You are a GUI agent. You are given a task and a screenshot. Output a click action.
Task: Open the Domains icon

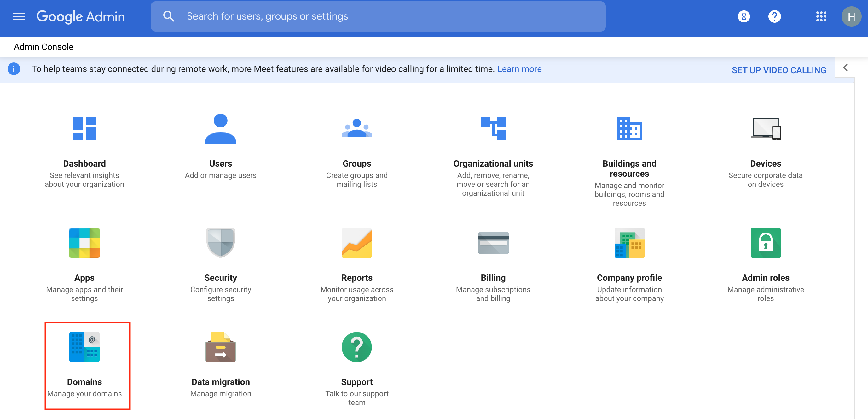[x=84, y=347]
